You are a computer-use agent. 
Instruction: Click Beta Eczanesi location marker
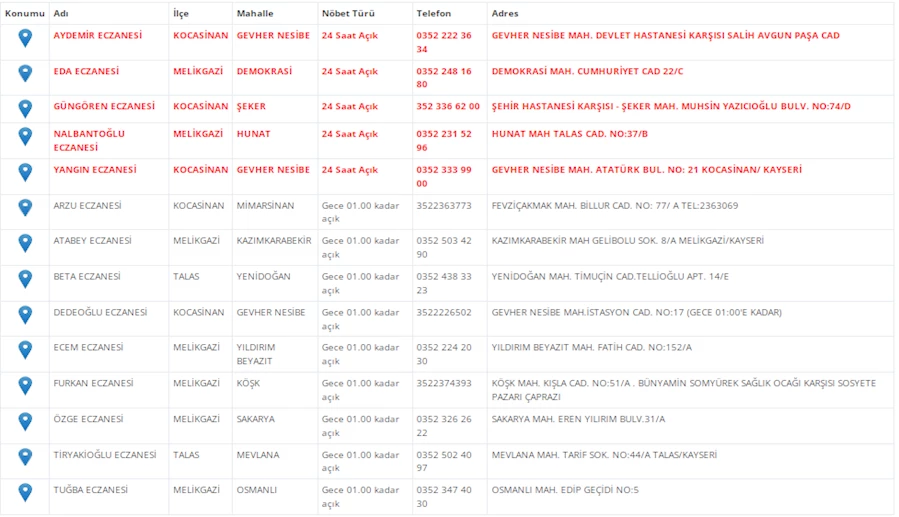pos(25,279)
